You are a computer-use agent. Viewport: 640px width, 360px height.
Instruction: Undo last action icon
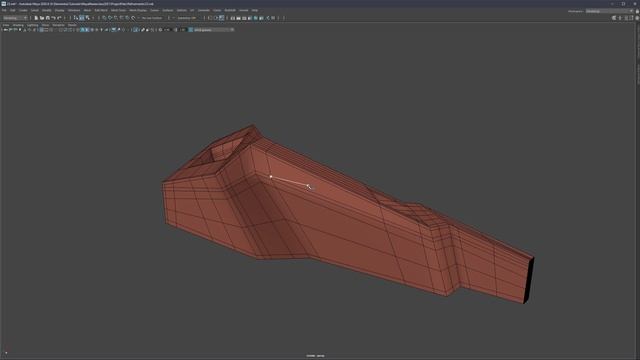click(53, 18)
